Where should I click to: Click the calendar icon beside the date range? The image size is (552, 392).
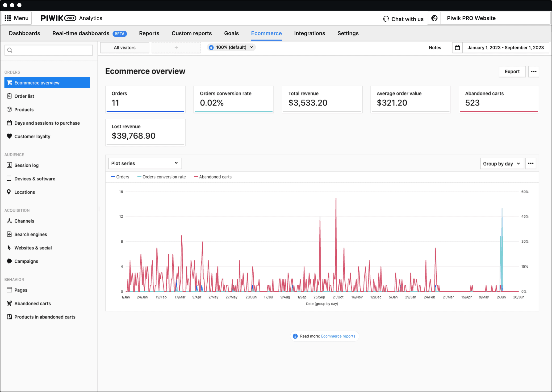pyautogui.click(x=457, y=48)
